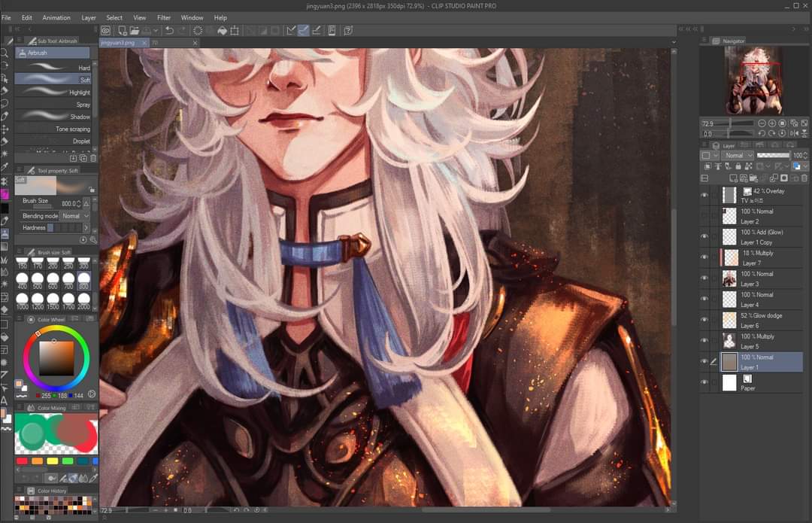Choose the 1500 brush size preset

(53, 301)
